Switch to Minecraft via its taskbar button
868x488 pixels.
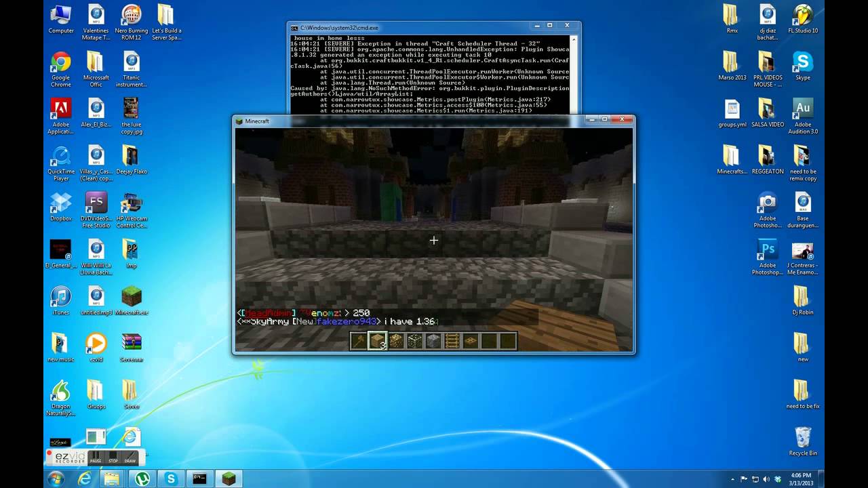(x=229, y=479)
